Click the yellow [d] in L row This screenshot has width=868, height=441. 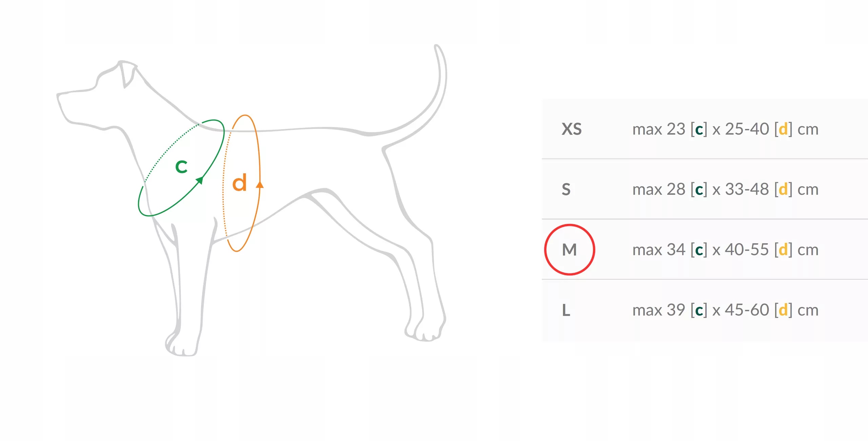point(783,310)
